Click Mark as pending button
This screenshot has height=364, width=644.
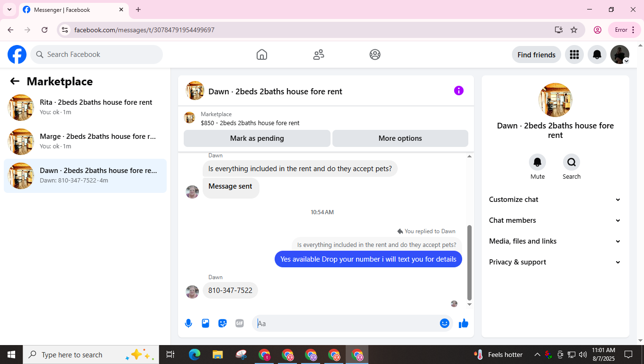[257, 138]
